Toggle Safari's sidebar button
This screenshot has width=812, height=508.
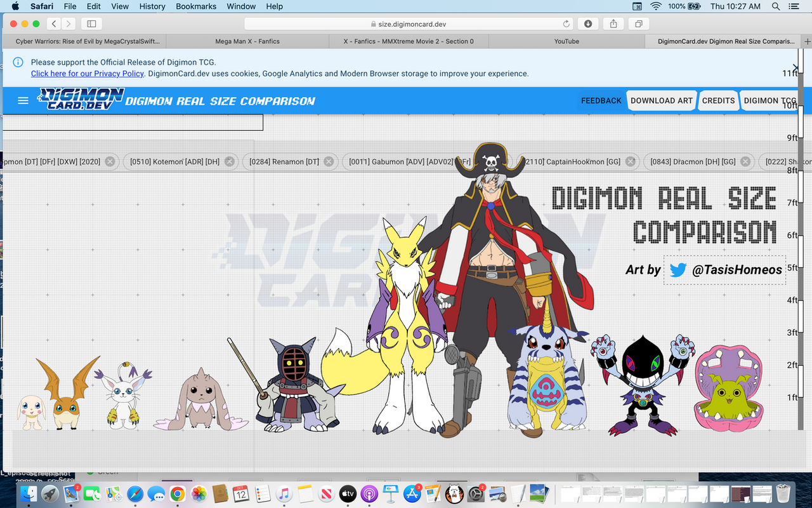[x=91, y=23]
